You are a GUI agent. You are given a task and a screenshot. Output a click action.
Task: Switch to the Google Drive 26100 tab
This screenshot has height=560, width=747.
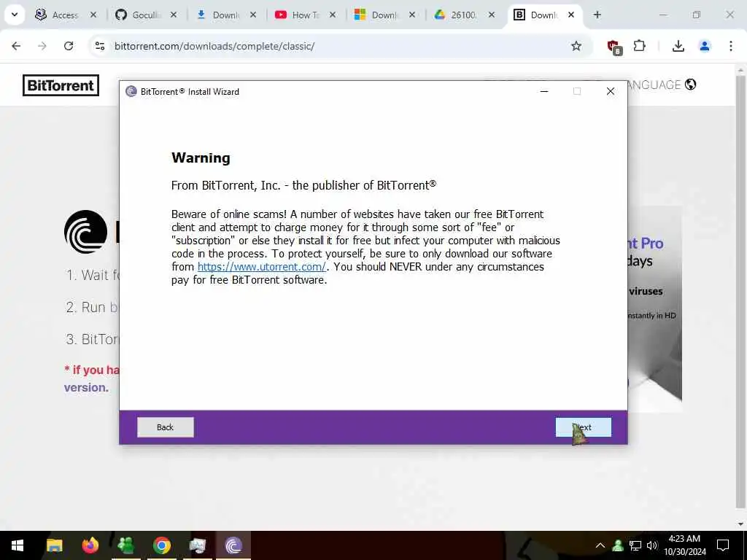click(x=463, y=15)
